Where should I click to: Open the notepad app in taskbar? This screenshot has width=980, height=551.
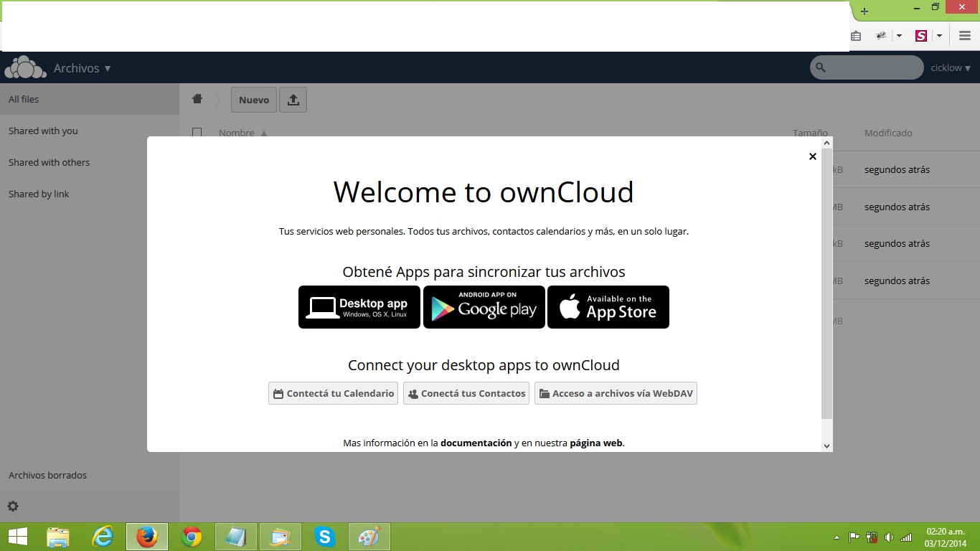236,537
